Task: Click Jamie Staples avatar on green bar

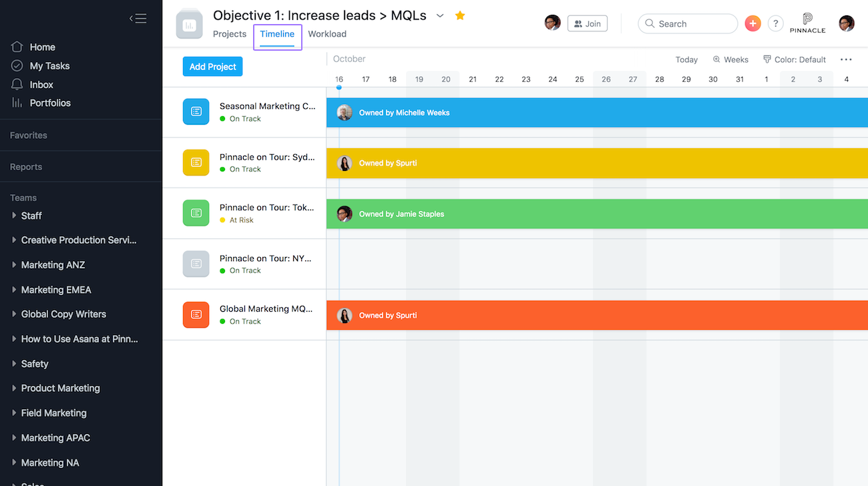Action: point(345,214)
